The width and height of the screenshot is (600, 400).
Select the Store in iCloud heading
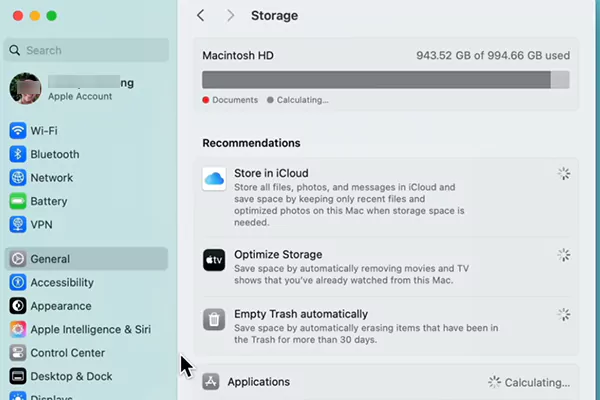click(271, 173)
